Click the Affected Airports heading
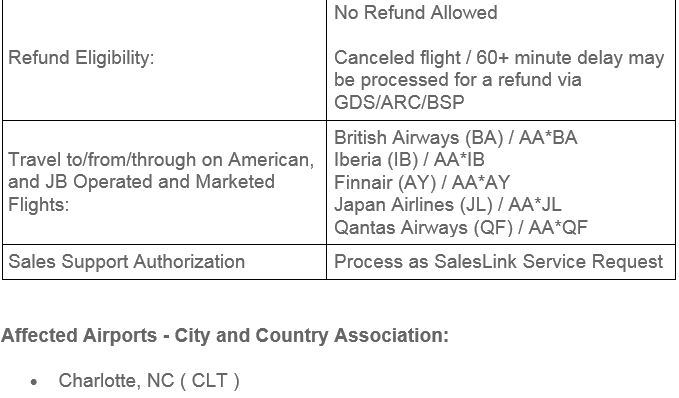The height and width of the screenshot is (398, 679). click(225, 336)
